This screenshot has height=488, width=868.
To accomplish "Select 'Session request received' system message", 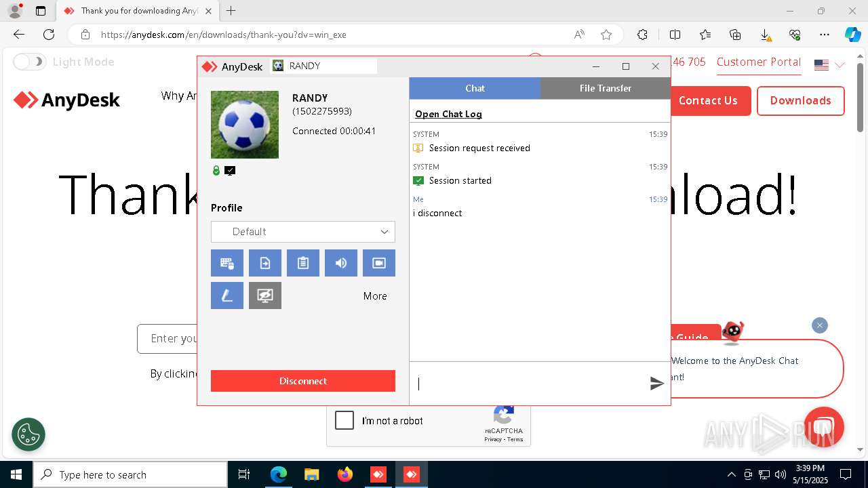I will [x=479, y=148].
